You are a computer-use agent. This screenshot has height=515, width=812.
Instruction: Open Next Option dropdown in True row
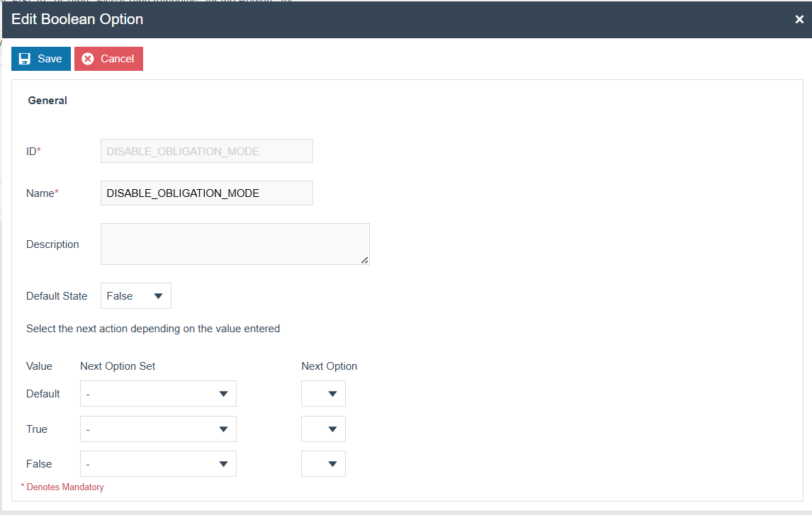coord(323,429)
